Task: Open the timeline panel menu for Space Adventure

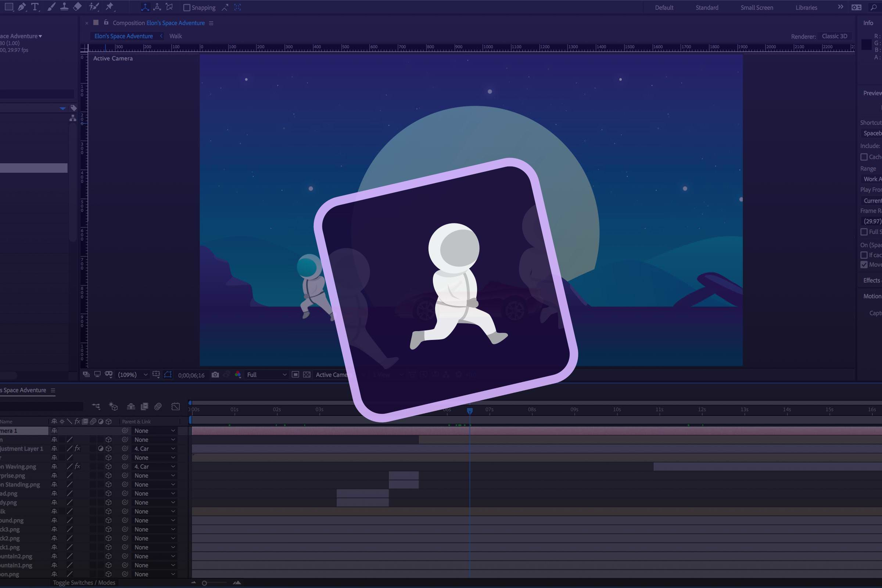Action: (53, 390)
